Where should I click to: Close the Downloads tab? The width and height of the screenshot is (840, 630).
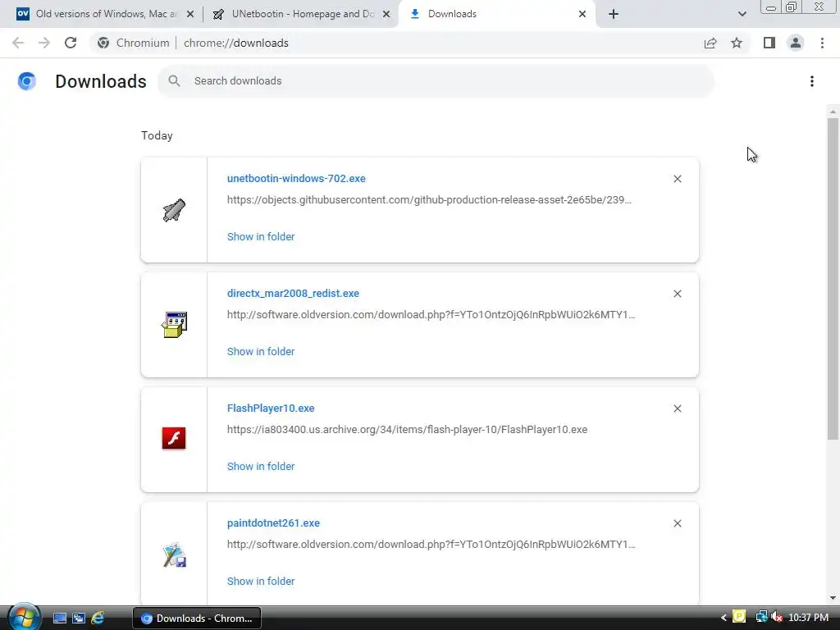pyautogui.click(x=582, y=15)
